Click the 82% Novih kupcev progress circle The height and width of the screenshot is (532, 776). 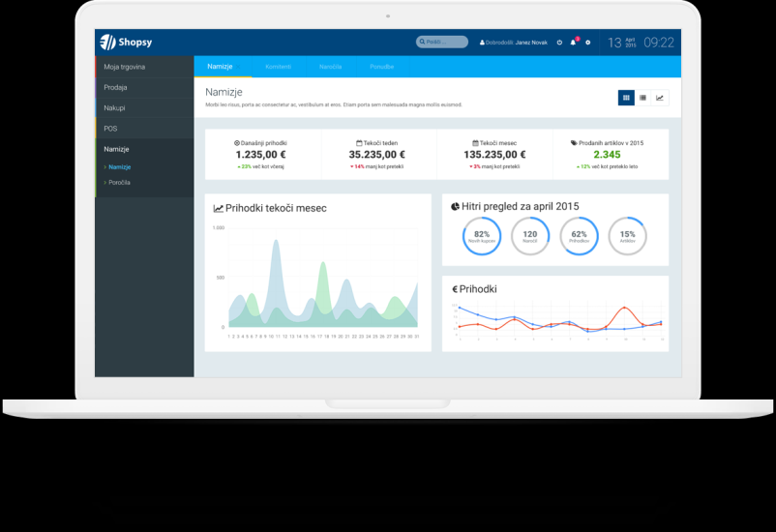click(482, 235)
